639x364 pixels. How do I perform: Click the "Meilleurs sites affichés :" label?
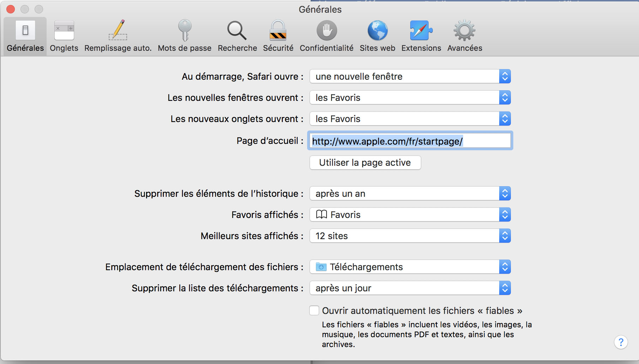pos(252,236)
